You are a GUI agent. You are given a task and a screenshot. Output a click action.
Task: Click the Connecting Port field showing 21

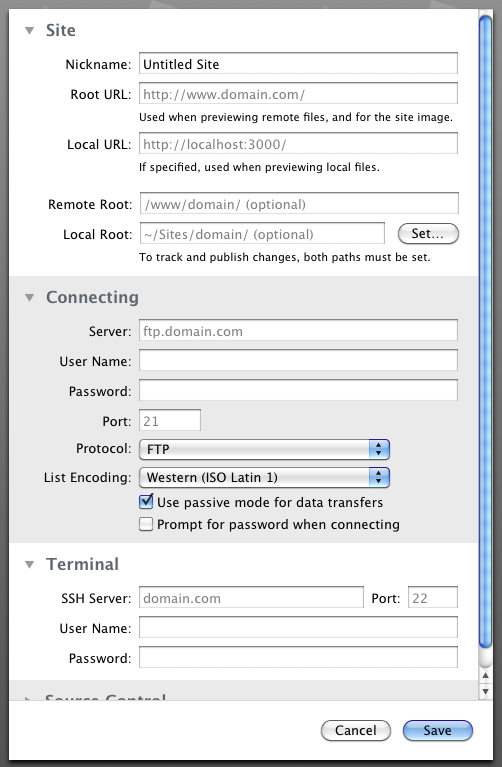click(x=170, y=421)
